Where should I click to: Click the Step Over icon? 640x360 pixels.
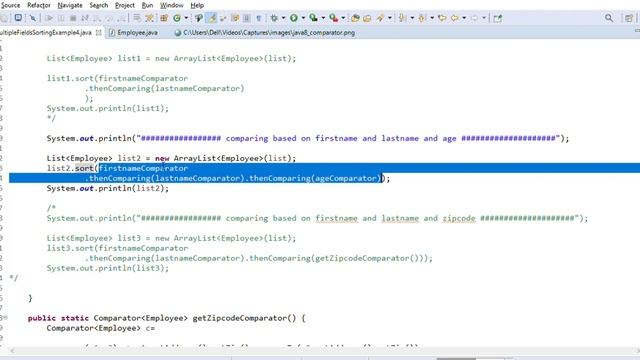(x=109, y=18)
